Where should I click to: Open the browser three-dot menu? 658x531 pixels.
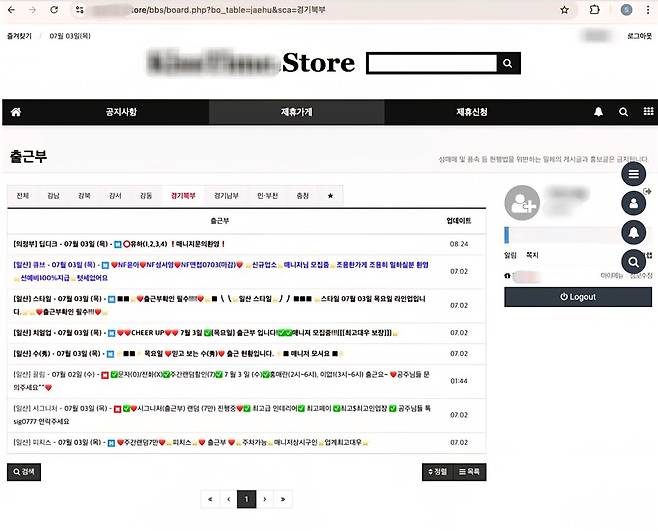click(x=648, y=10)
